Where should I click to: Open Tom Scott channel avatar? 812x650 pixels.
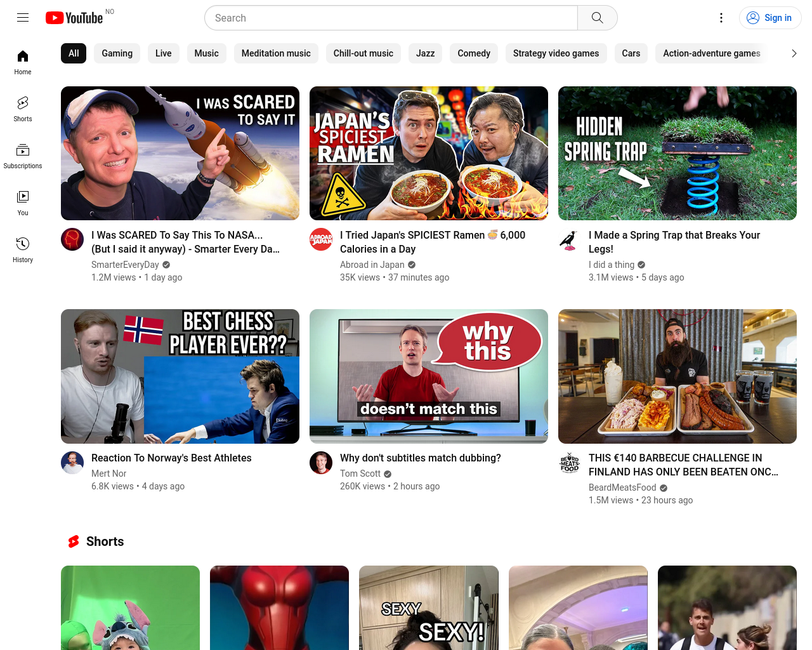pos(321,462)
